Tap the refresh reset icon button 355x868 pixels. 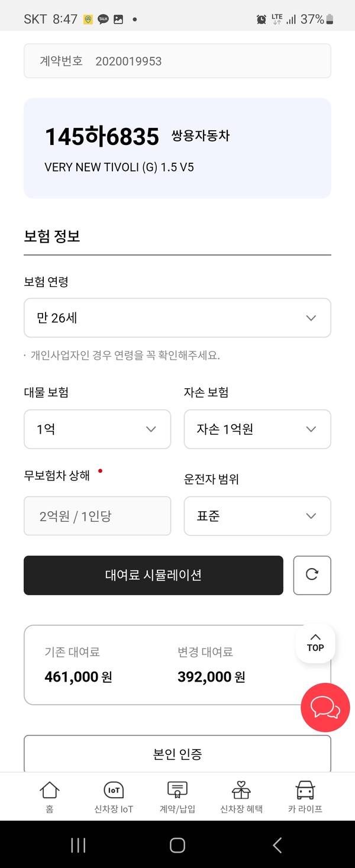pos(312,575)
